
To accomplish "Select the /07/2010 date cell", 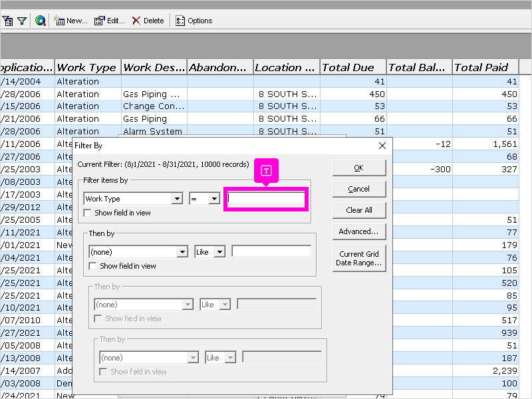I will (x=27, y=321).
